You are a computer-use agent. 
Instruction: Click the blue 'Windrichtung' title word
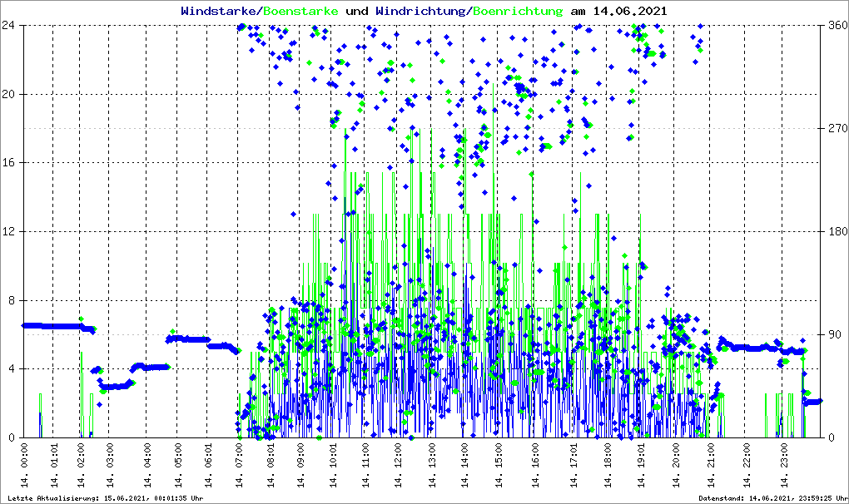click(x=420, y=11)
